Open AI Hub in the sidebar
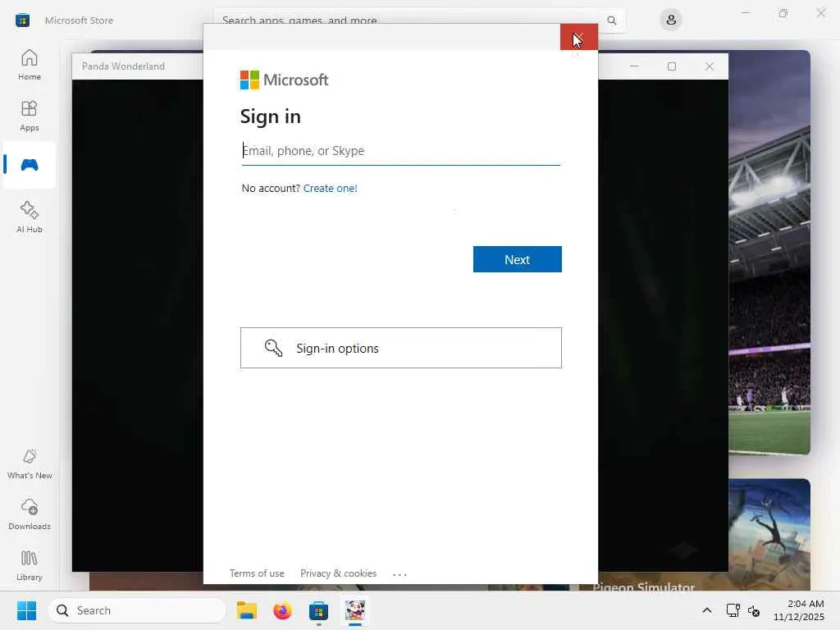Viewport: 840px width, 630px height. (30, 217)
